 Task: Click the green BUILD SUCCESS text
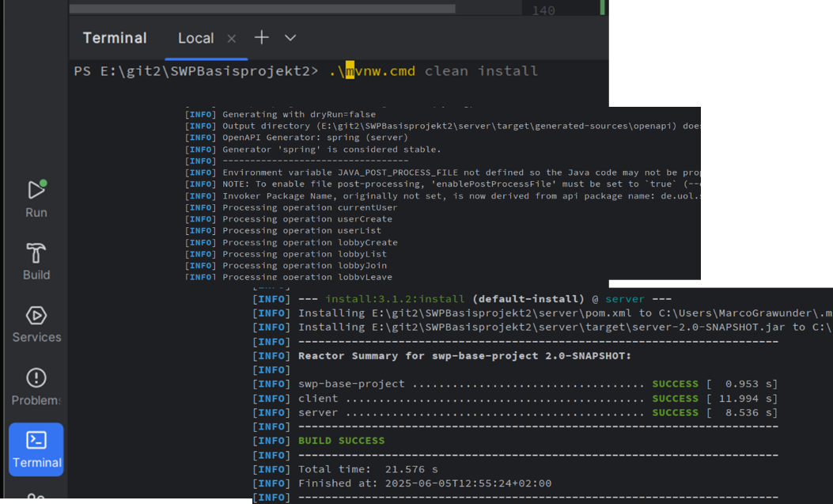pos(341,441)
